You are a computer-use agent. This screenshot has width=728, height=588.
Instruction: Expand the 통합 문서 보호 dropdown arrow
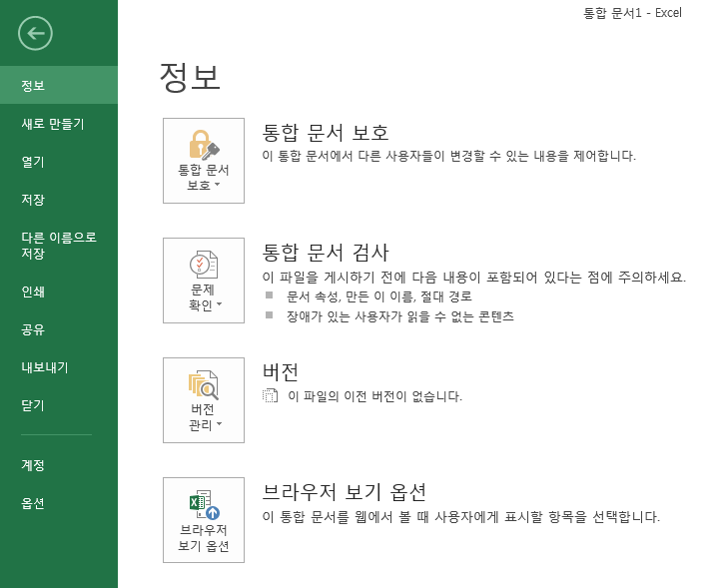tap(218, 185)
